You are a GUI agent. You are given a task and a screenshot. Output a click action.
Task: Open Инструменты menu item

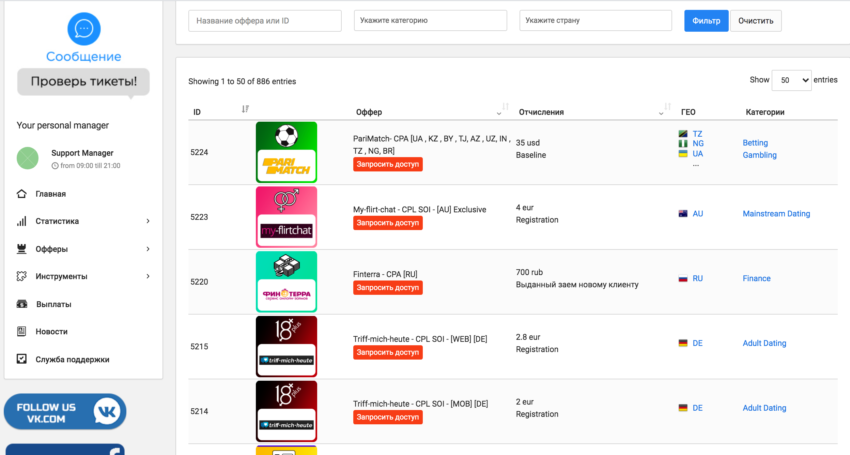click(61, 276)
